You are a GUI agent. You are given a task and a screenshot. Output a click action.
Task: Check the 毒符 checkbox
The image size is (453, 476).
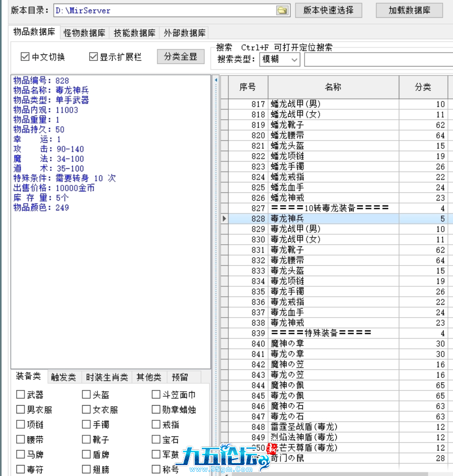pos(20,469)
